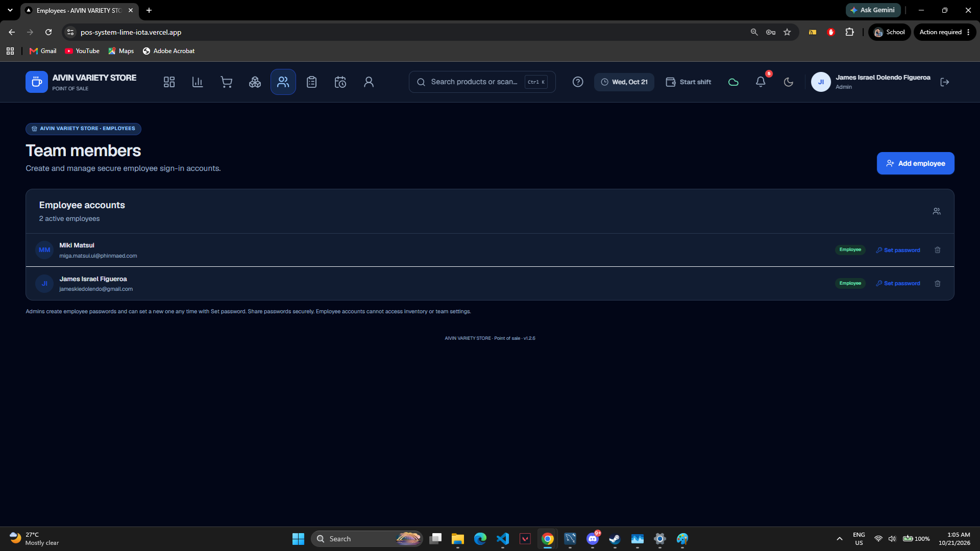
Task: Open the Chrome extensions puzzle icon
Action: pos(849,32)
